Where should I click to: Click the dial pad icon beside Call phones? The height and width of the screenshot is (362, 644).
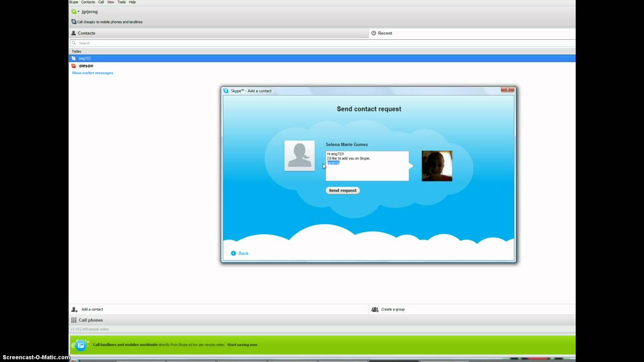tap(74, 320)
